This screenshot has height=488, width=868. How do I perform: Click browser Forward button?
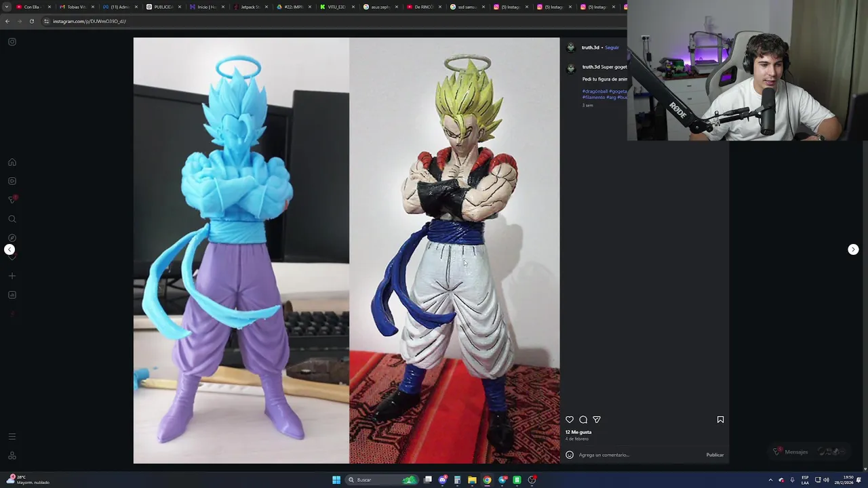(20, 21)
